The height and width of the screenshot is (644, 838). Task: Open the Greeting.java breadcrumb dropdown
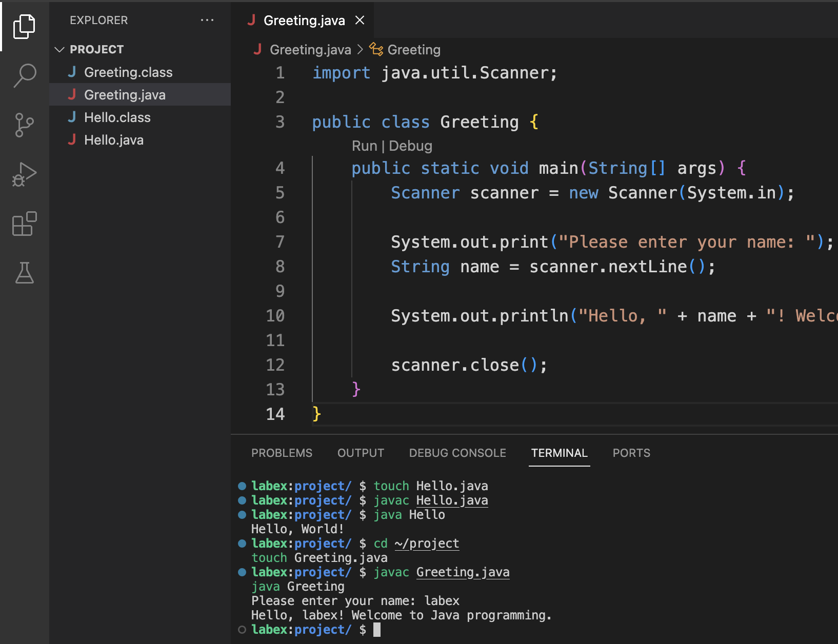(x=310, y=49)
